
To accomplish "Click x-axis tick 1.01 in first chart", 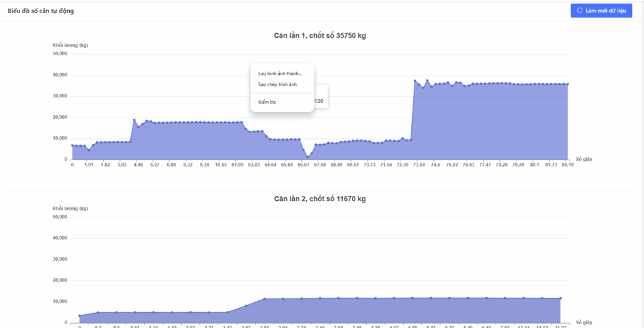I will click(x=89, y=165).
